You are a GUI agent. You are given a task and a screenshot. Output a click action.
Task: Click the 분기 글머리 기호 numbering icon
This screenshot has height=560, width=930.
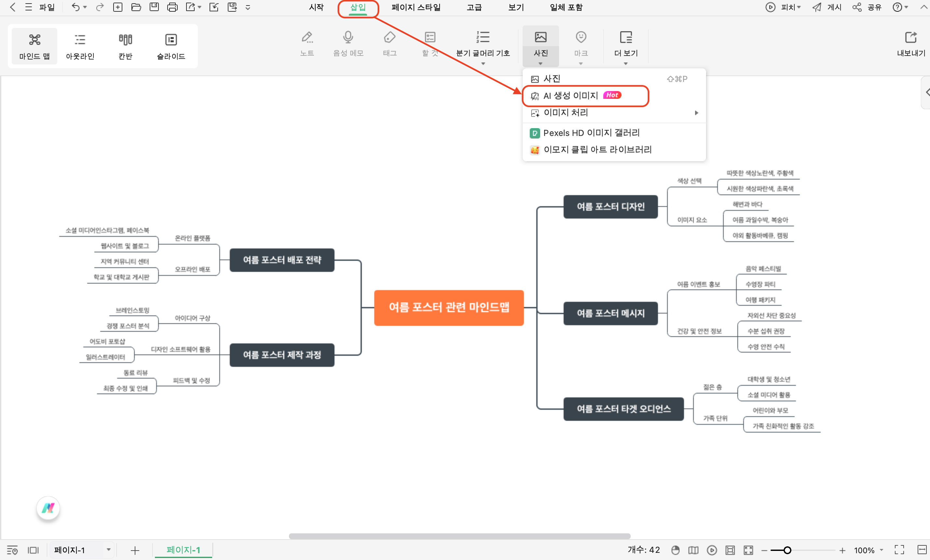tap(483, 37)
